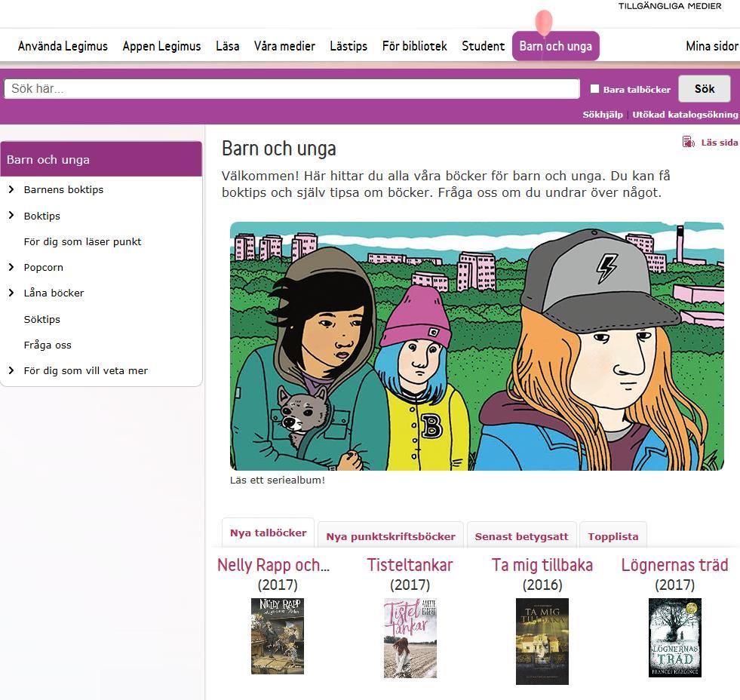The image size is (740, 700).
Task: Open the Student menu item
Action: click(x=484, y=46)
